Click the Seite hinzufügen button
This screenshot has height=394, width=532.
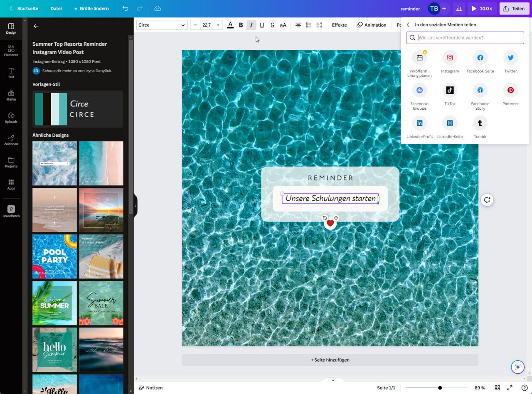coord(330,360)
